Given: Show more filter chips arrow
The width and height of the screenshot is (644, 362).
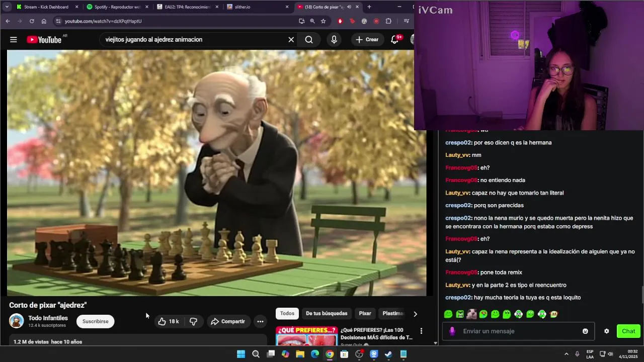Looking at the screenshot, I should point(415,314).
